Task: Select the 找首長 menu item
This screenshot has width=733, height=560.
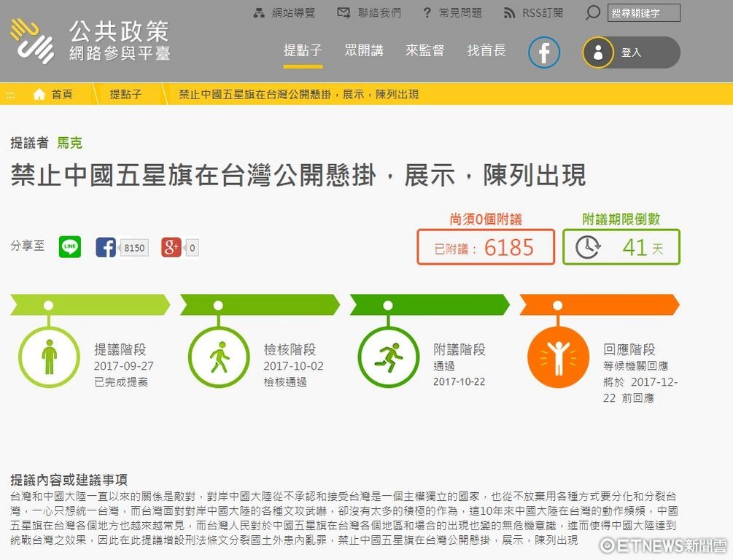Action: [486, 50]
